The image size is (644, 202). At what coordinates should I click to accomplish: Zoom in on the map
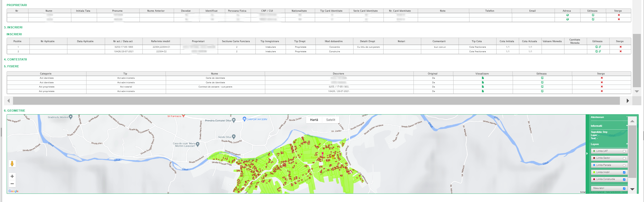pos(12,176)
